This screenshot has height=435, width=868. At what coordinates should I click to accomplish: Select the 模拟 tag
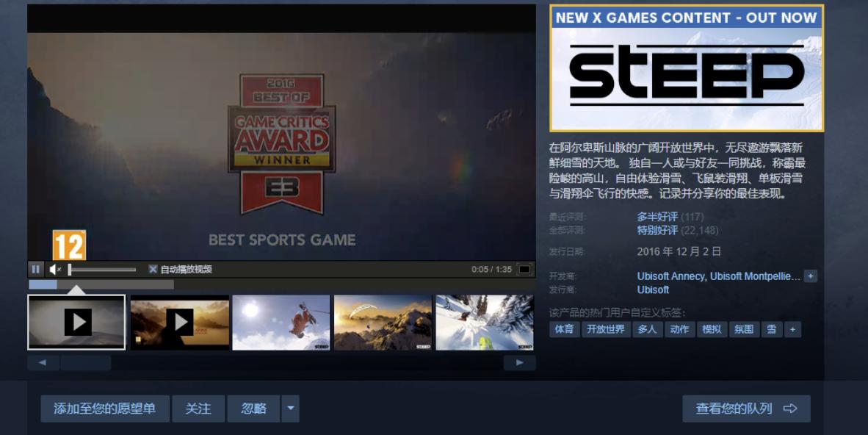[712, 329]
